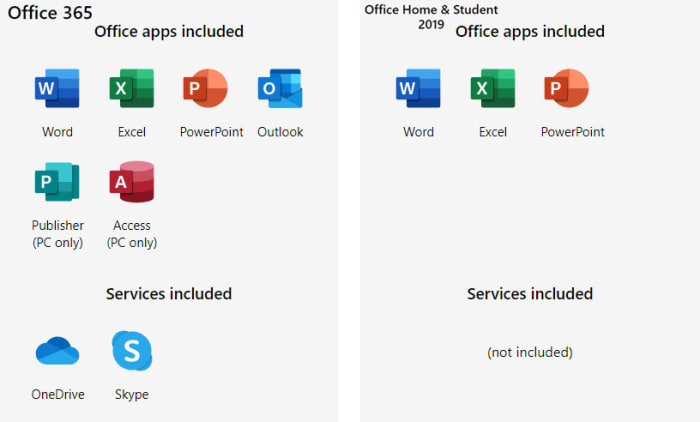Click the Publisher app icon
The width and height of the screenshot is (700, 422).
(x=57, y=182)
